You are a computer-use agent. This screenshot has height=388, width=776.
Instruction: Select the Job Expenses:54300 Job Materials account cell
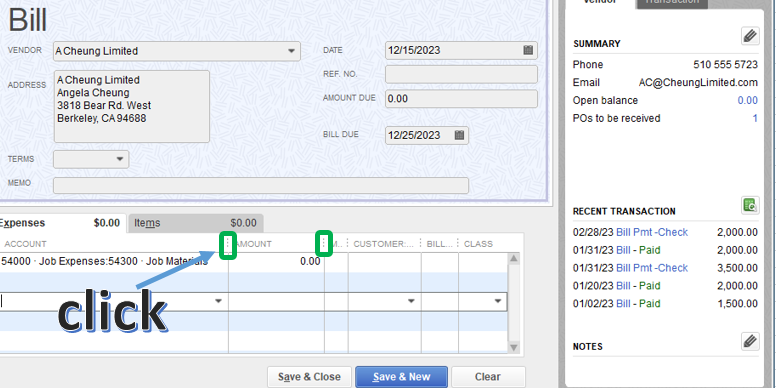[114, 262]
